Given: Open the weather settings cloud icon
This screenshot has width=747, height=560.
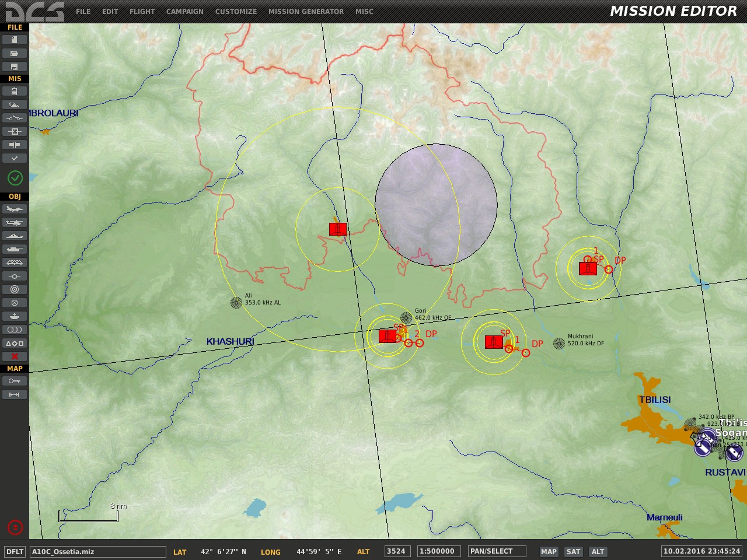Looking at the screenshot, I should pyautogui.click(x=15, y=104).
